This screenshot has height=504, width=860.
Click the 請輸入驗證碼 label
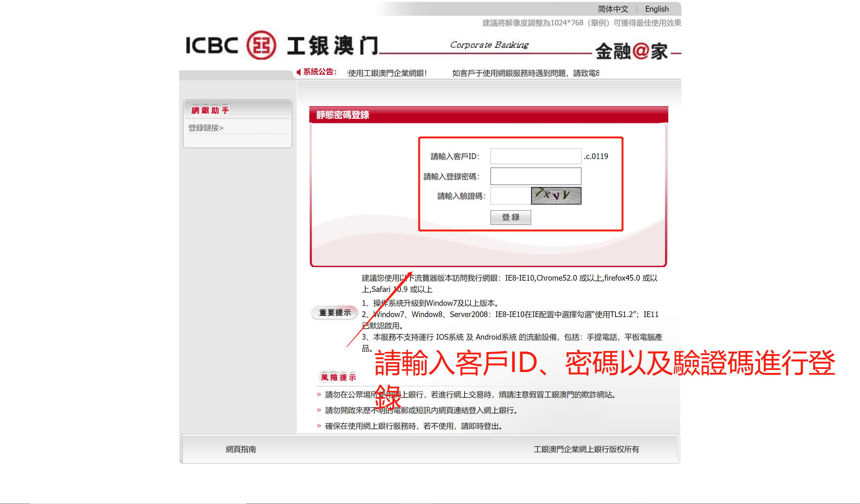point(461,196)
